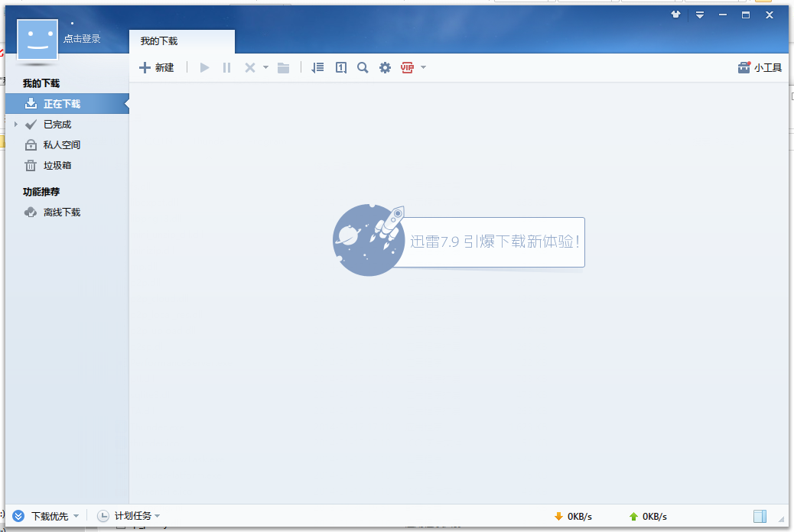Click the sort tasks icon
Viewport: 794px width, 532px height.
(x=317, y=67)
